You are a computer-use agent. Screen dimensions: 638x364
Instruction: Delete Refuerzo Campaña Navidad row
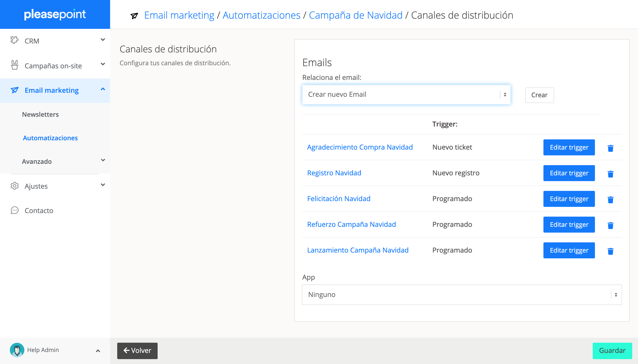pyautogui.click(x=610, y=225)
